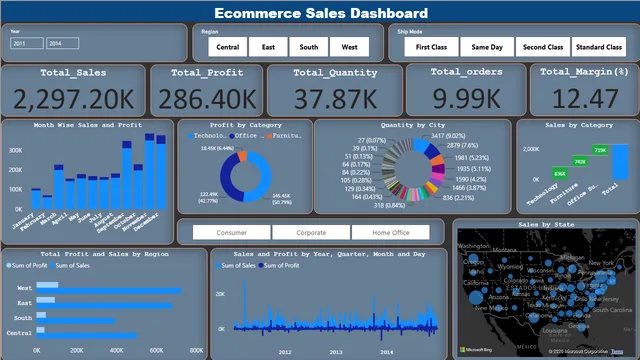Select the November bar in monthly chart
Viewport: 640px width, 360px height.
click(150, 171)
